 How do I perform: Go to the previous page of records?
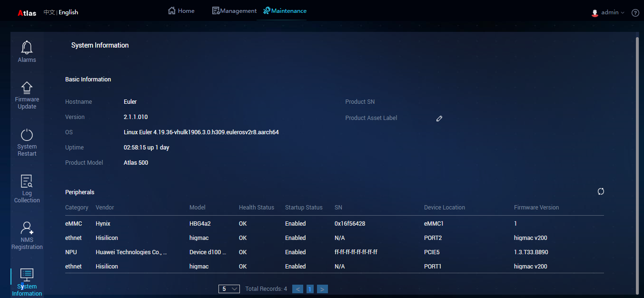coord(297,289)
